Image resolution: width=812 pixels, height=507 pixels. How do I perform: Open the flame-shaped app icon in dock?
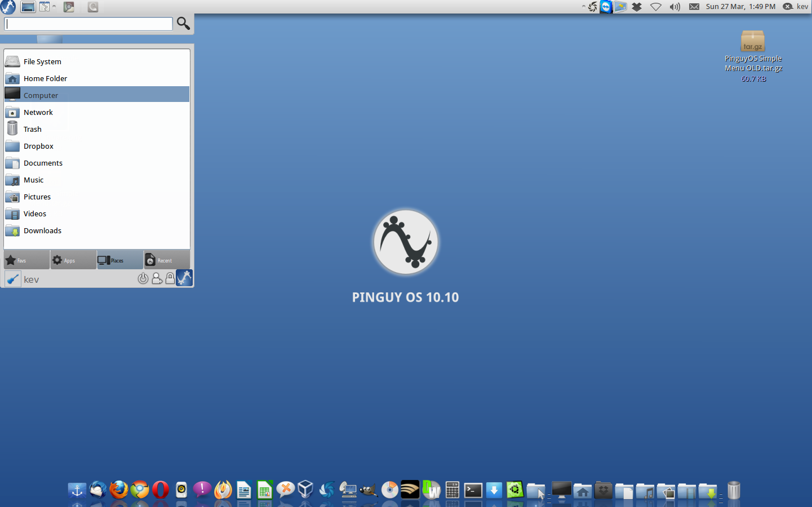(223, 490)
